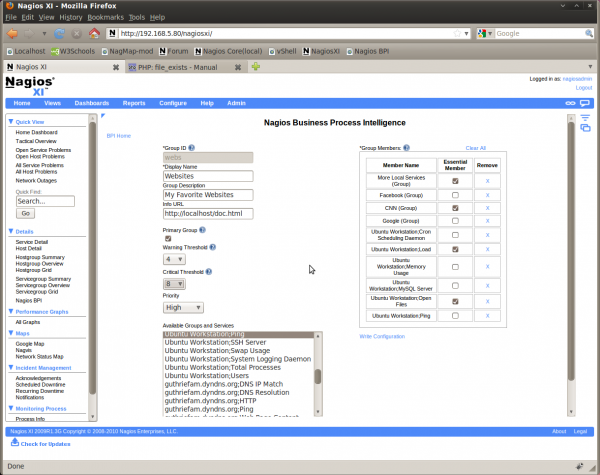Open the Warning Threshold dropdown
The width and height of the screenshot is (600, 475).
[174, 259]
